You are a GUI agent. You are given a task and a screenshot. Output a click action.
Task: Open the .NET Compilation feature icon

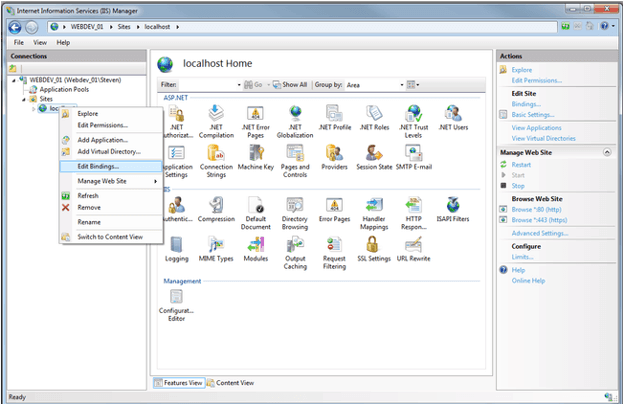point(216,121)
